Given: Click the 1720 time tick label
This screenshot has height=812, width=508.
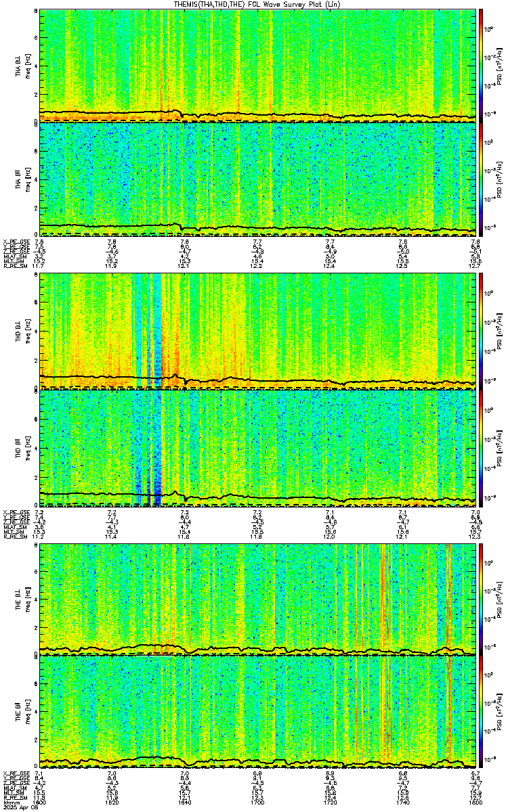Looking at the screenshot, I should point(330,803).
